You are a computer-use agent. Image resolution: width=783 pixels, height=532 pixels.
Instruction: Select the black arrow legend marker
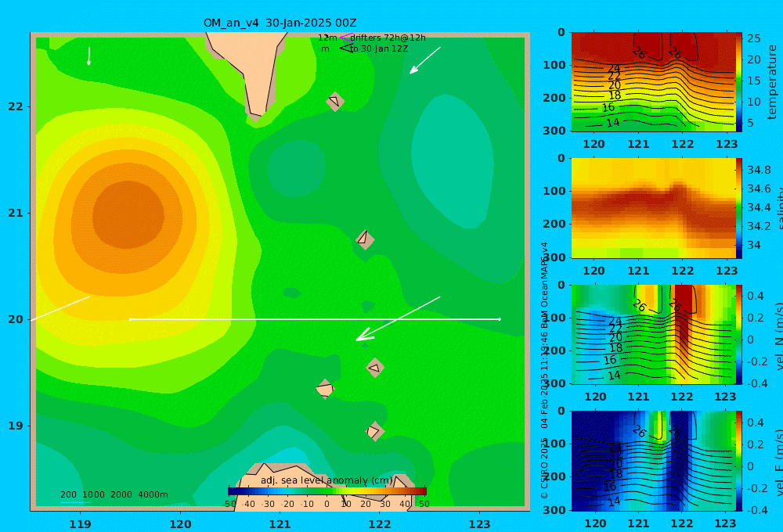(346, 49)
